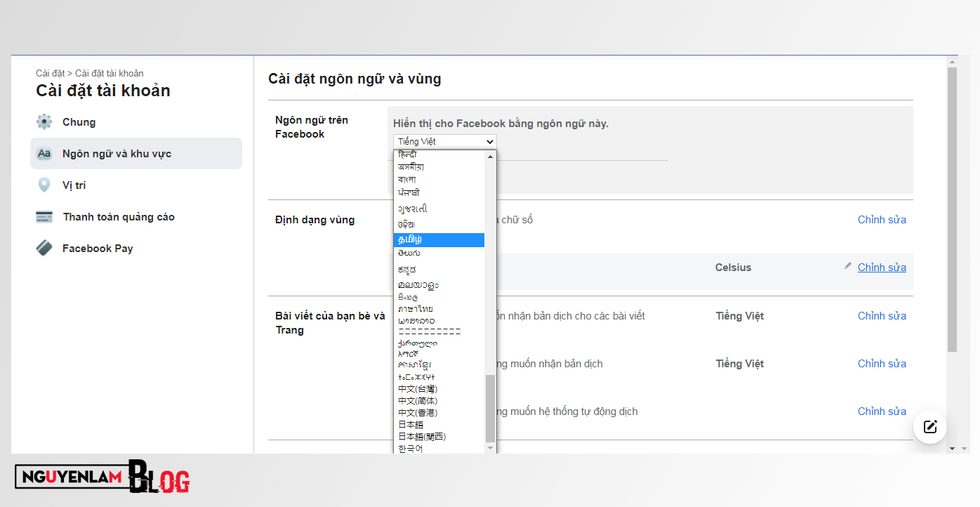
Task: Click the page vertical scrollbar thumb
Action: click(x=953, y=209)
